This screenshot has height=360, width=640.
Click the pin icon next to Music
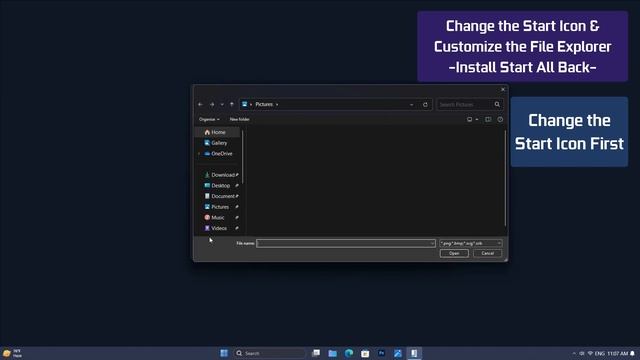pyautogui.click(x=237, y=218)
